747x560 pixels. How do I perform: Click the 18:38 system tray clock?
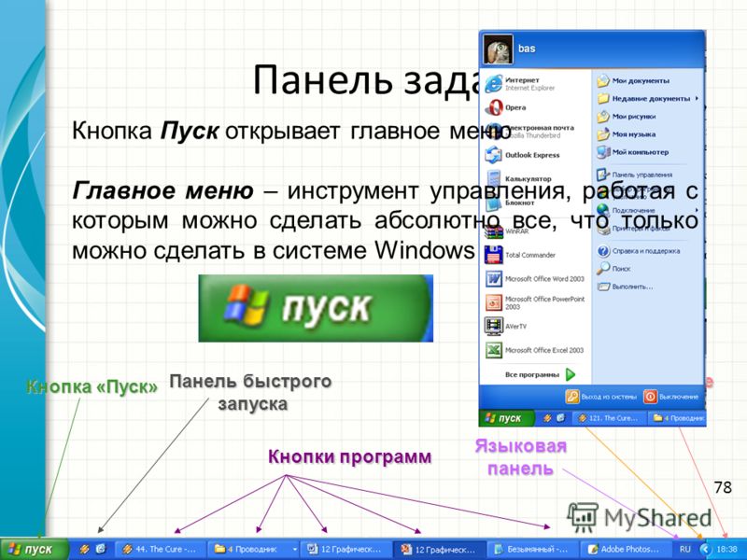[726, 549]
